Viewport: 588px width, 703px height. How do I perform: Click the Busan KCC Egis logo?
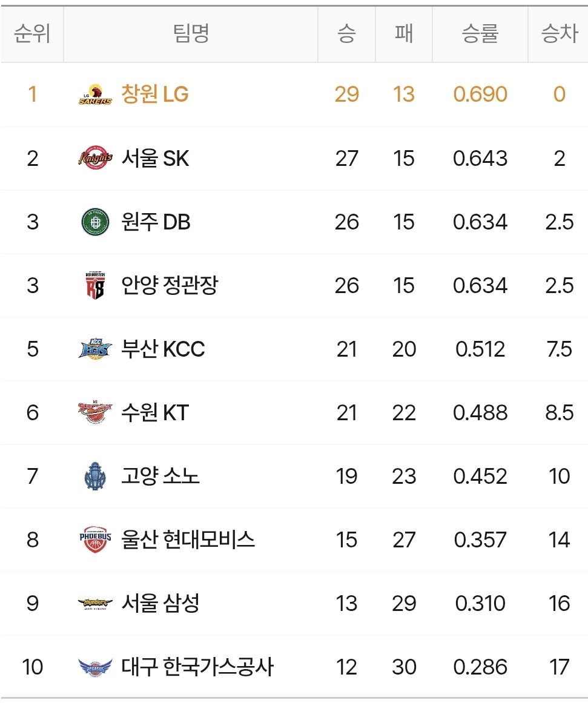95,349
